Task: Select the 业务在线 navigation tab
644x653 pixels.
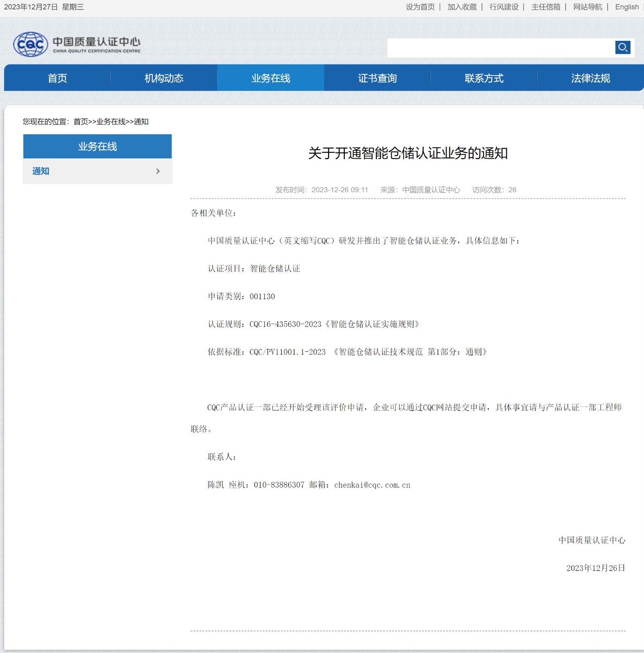Action: click(270, 78)
